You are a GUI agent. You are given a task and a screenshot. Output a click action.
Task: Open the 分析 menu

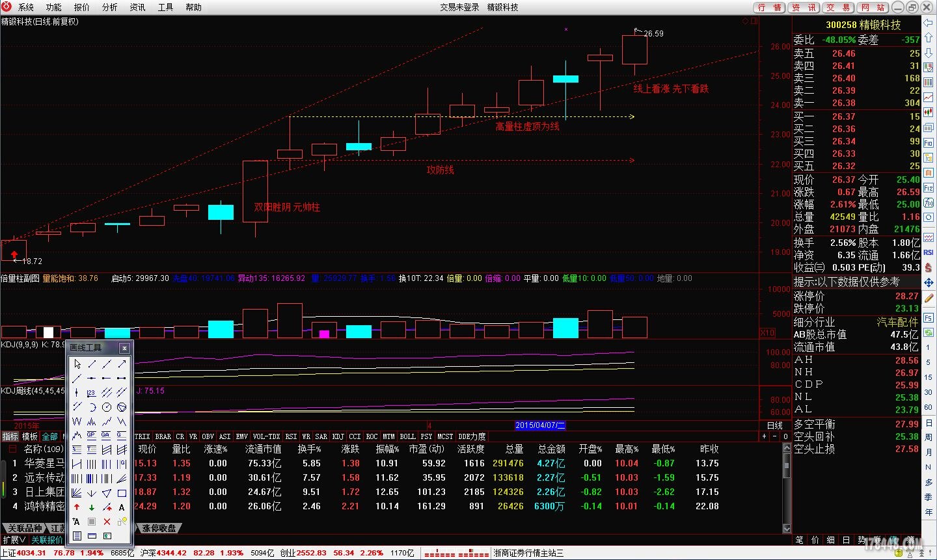[110, 7]
